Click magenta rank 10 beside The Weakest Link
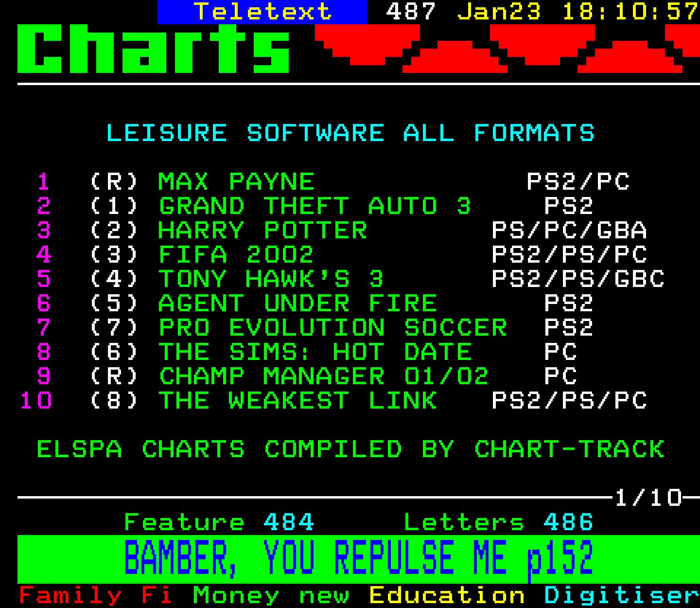This screenshot has height=608, width=700. pos(36,401)
